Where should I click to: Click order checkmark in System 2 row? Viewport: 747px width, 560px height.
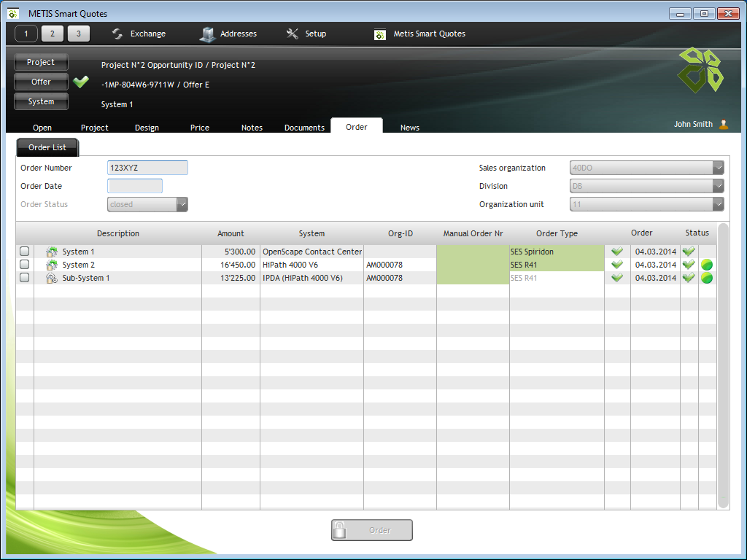tap(617, 264)
